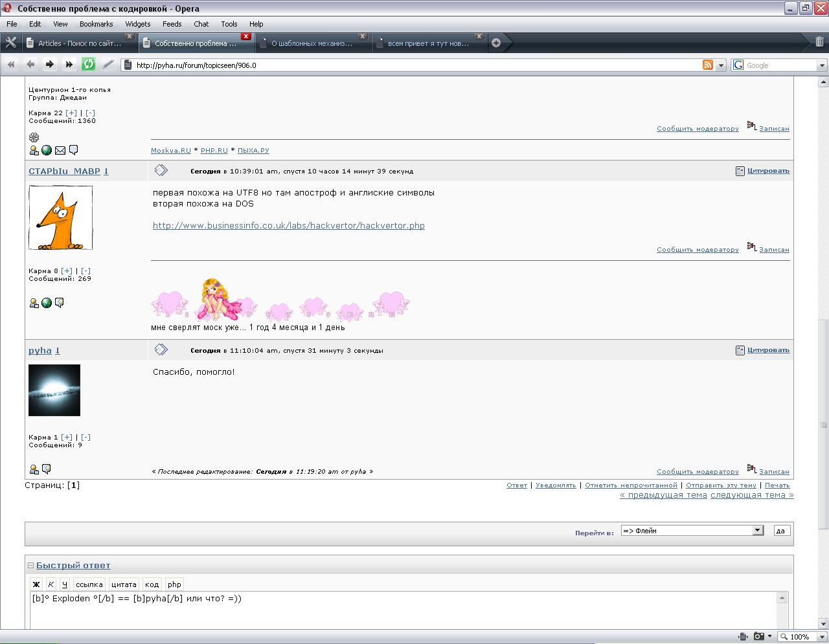Open the hackvertor.php link
The height and width of the screenshot is (644, 829).
coord(288,226)
